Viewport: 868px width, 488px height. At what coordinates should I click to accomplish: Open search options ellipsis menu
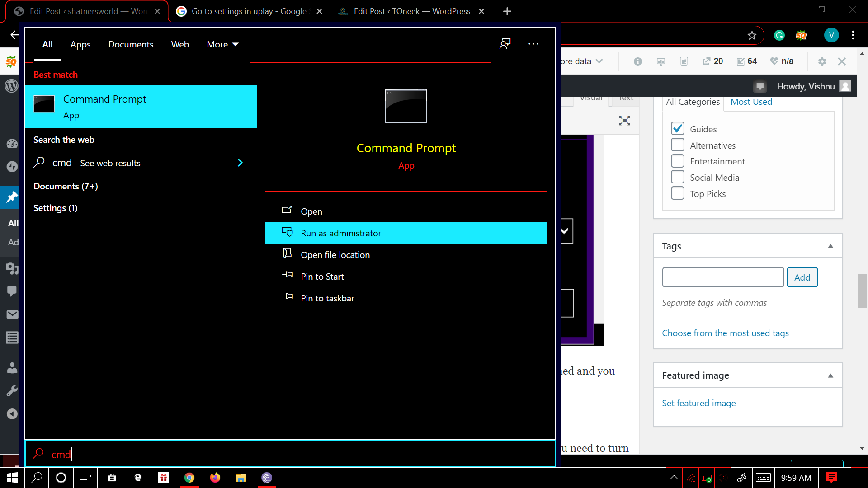tap(533, 44)
